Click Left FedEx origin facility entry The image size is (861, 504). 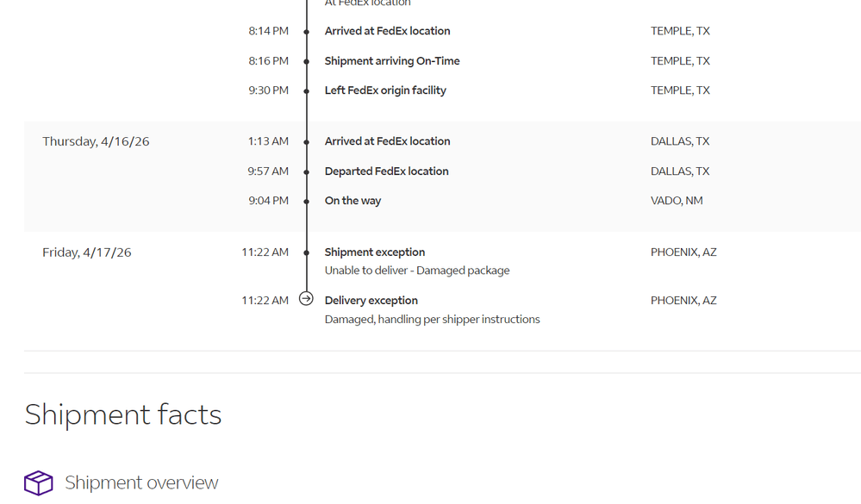(385, 90)
